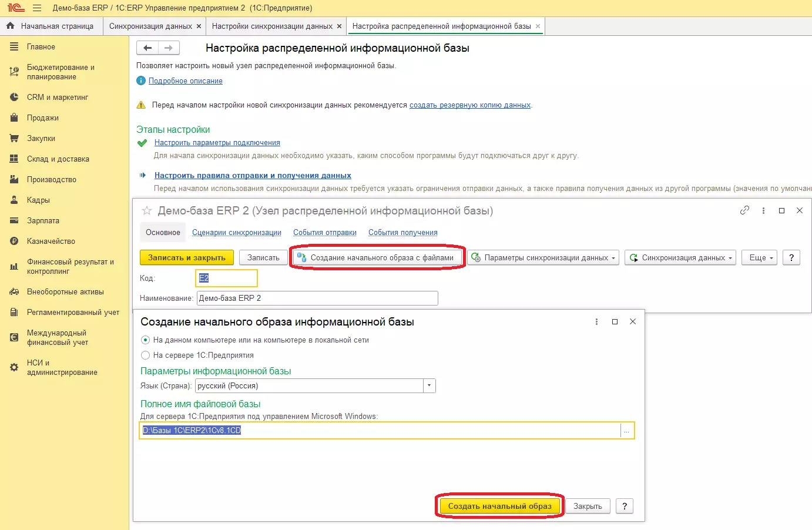812x530 pixels.
Task: Click Записать и закрыть button
Action: (187, 258)
